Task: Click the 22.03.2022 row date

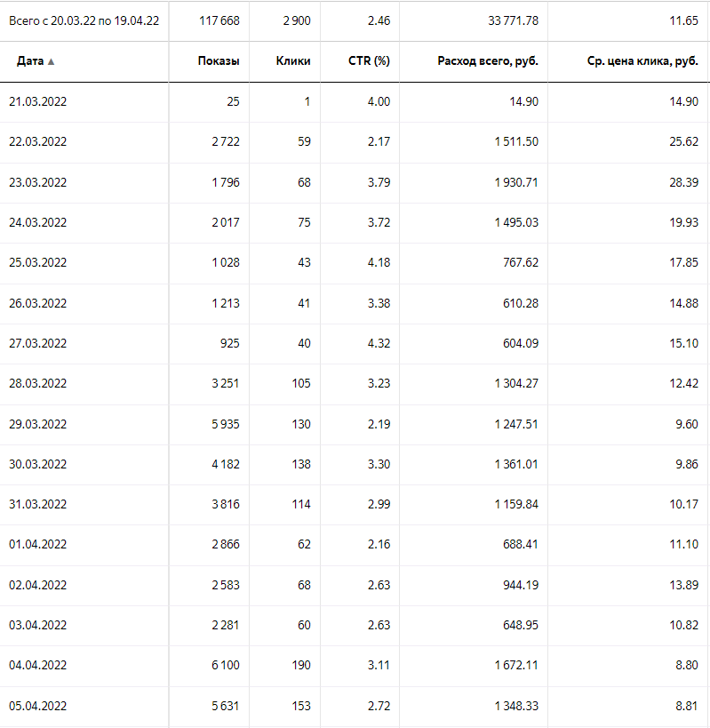Action: pos(37,142)
